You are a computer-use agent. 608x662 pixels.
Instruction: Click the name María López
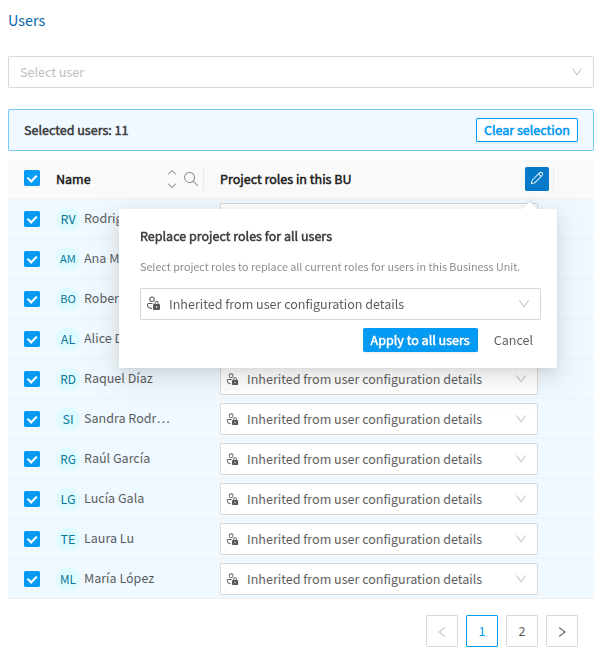(x=119, y=579)
